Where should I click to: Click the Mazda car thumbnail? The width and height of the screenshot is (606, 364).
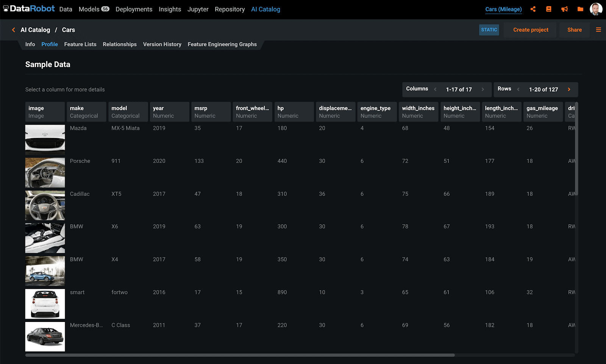click(x=45, y=140)
